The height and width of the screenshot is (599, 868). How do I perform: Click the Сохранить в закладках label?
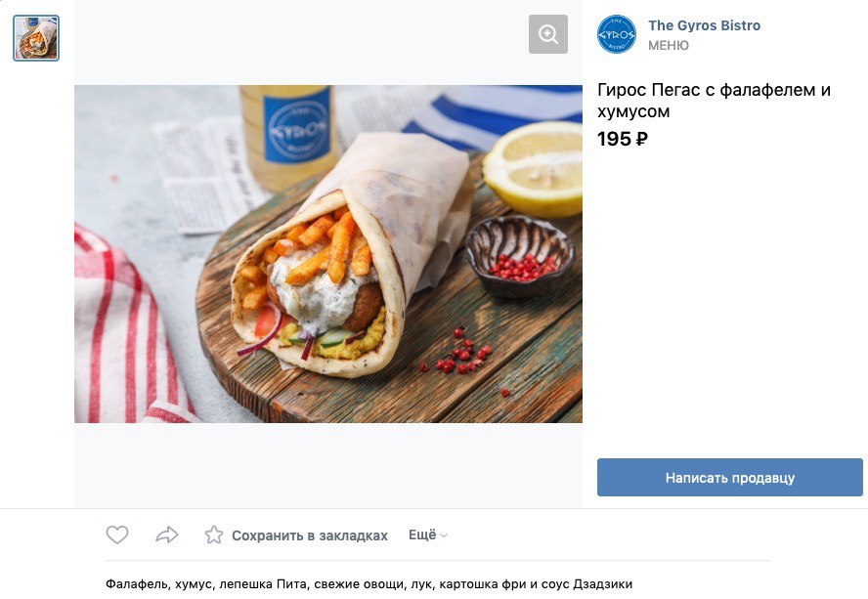[310, 535]
